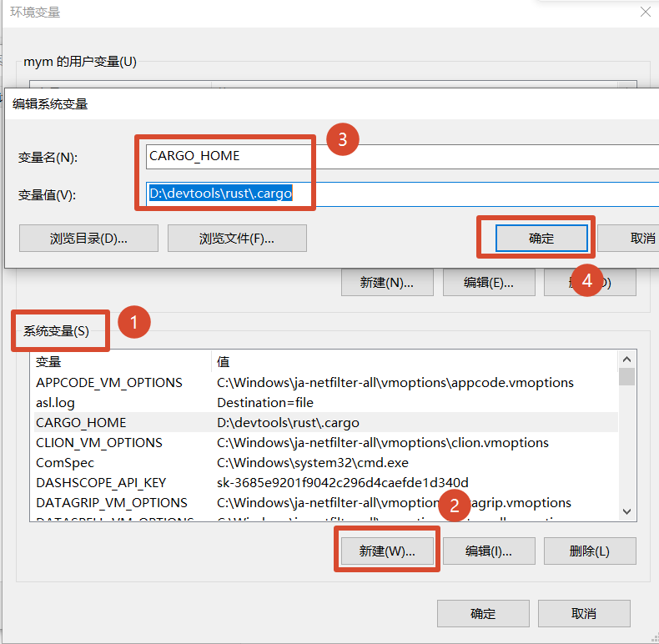The image size is (659, 644).
Task: Click the 变量 column header
Action: [121, 361]
